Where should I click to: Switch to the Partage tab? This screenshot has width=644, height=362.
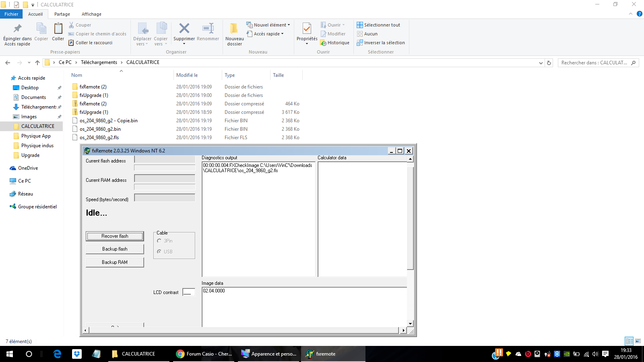pos(62,14)
